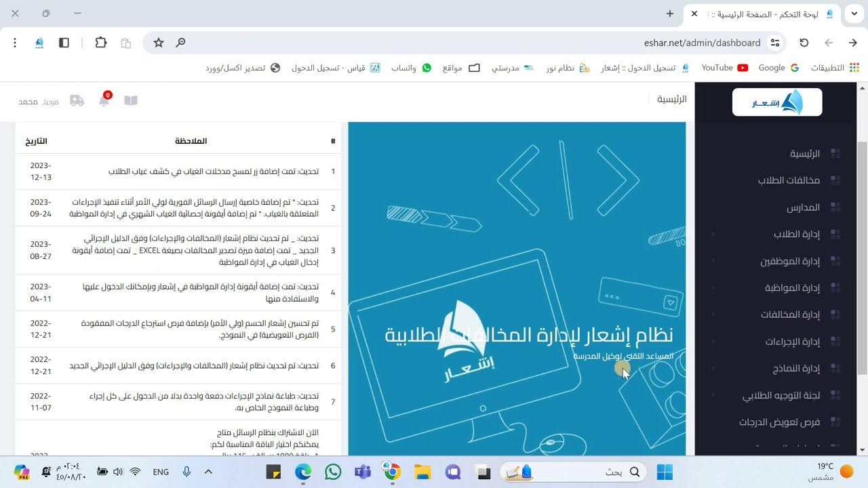Screen dimensions: 868x488
Task: Click the الملاحظة column header
Action: pyautogui.click(x=191, y=141)
